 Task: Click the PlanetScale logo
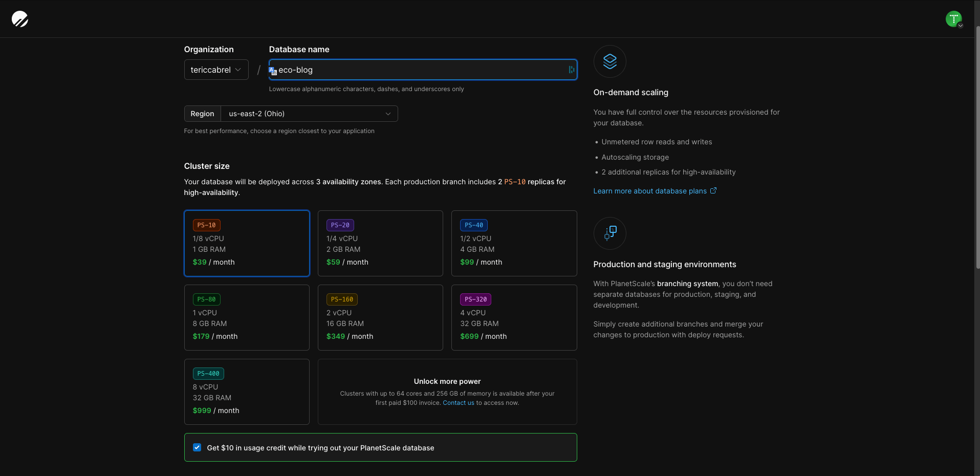click(19, 19)
